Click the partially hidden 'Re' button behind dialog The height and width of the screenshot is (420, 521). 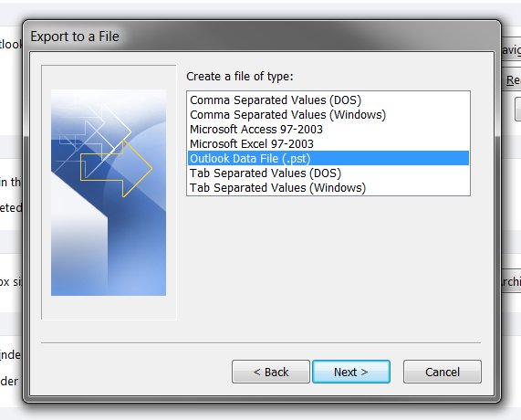click(511, 80)
